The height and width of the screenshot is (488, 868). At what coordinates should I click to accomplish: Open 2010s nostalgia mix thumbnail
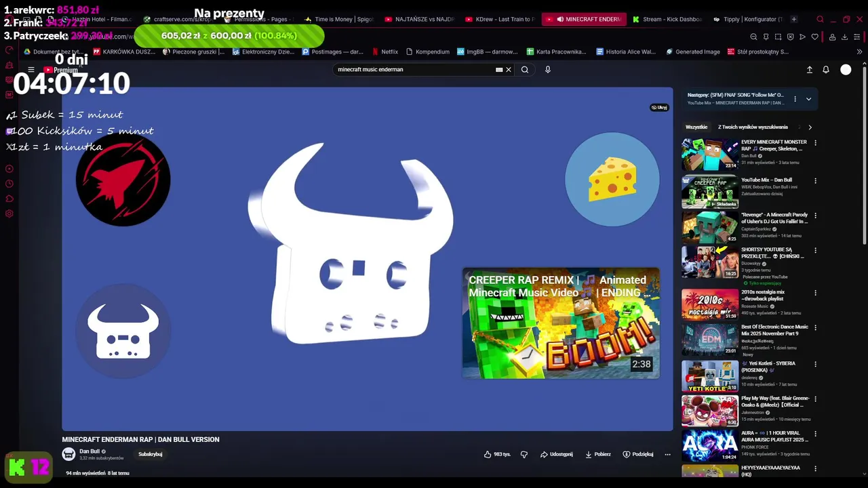[710, 304]
